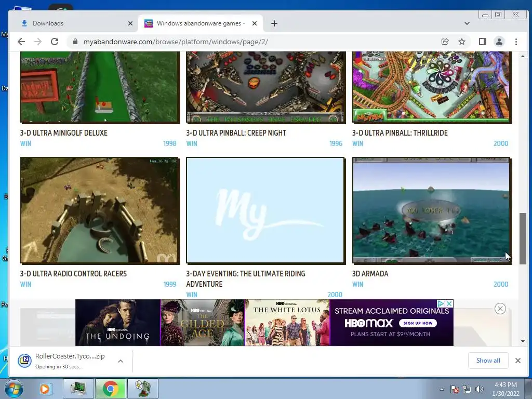Click year 1999 for Radio Control Racers

[170, 284]
